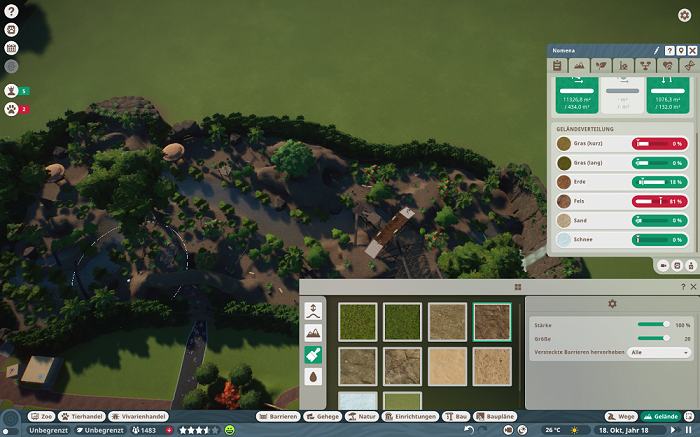Switch to the genetics DNA tab
Viewport: 700px width, 437px height.
[689, 66]
